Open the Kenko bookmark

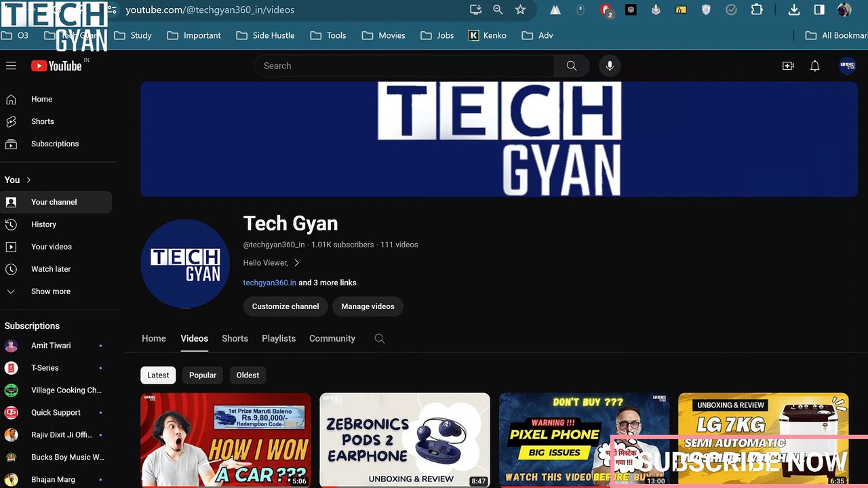pos(488,35)
